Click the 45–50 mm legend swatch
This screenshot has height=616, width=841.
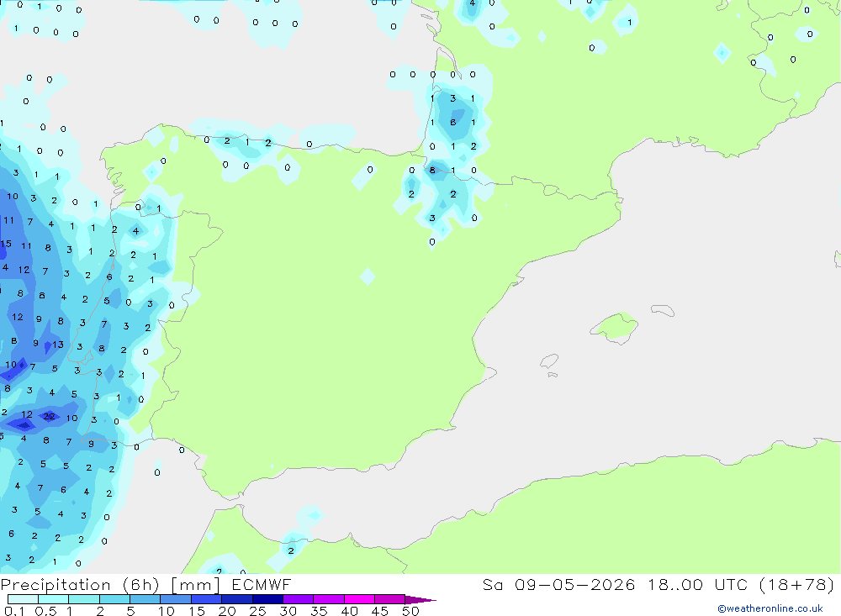coord(389,599)
